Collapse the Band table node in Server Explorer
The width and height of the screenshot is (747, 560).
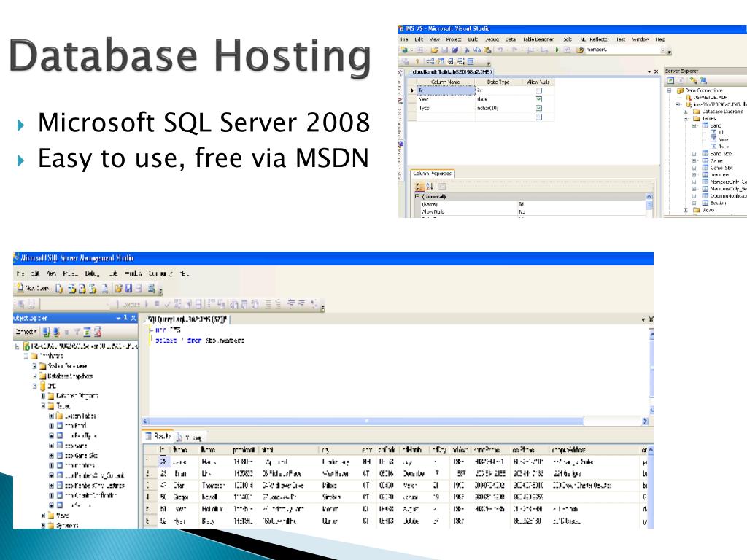point(694,125)
